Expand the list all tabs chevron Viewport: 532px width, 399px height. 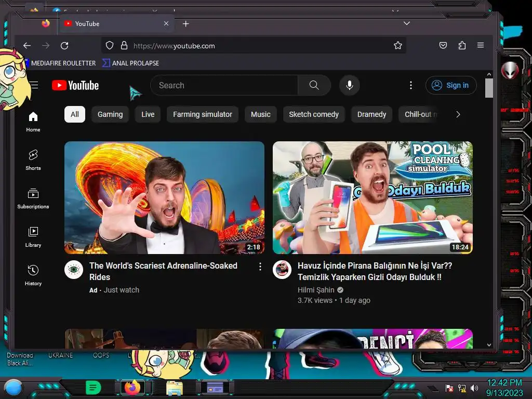click(407, 23)
